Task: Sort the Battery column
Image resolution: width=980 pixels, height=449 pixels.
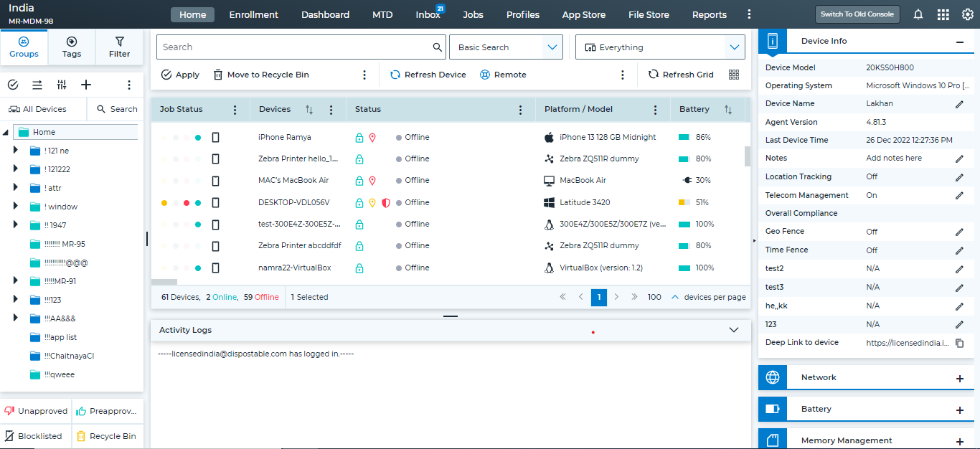Action: tap(728, 110)
